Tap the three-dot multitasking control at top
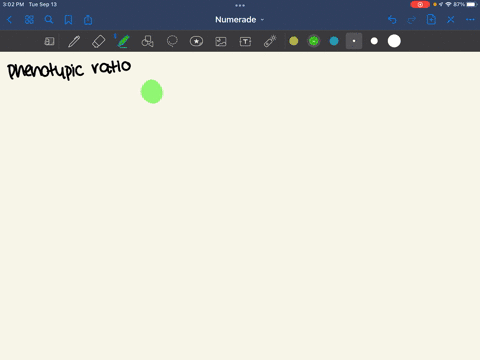The width and height of the screenshot is (480, 360). click(x=240, y=5)
